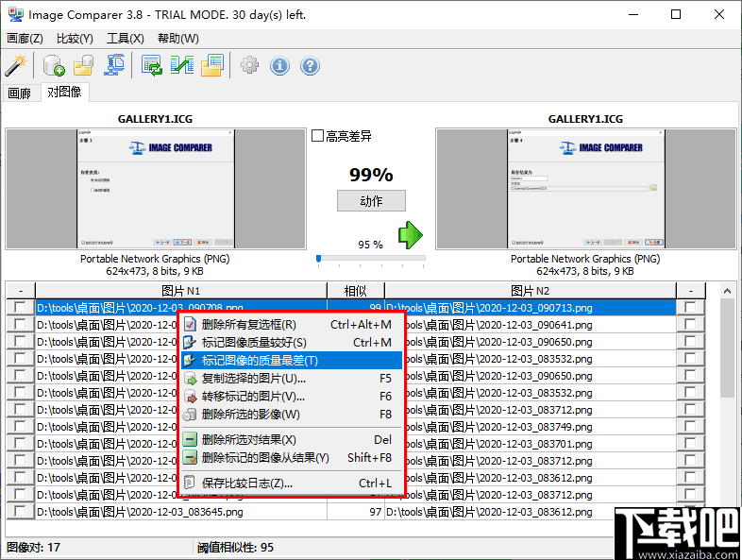Click the green next pair arrow
The width and height of the screenshot is (742, 560).
click(411, 235)
